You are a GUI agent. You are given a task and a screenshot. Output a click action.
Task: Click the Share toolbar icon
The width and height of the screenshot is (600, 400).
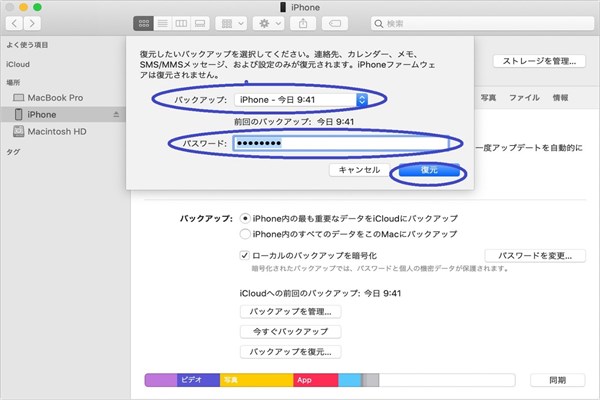(303, 24)
